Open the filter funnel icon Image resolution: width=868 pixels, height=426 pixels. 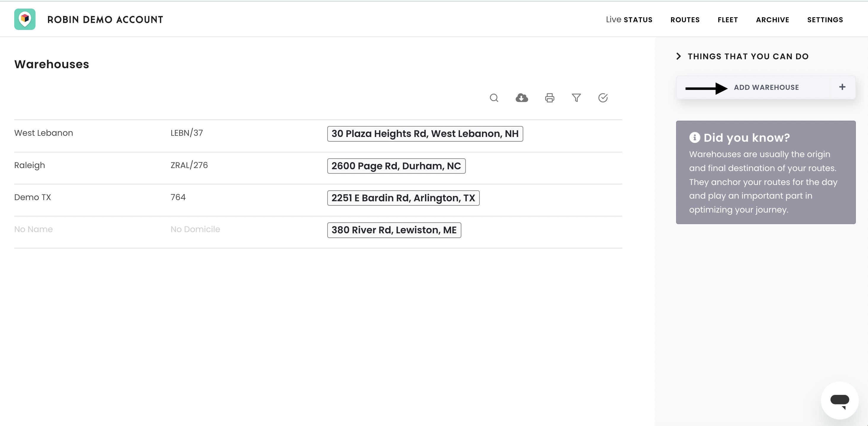click(576, 98)
